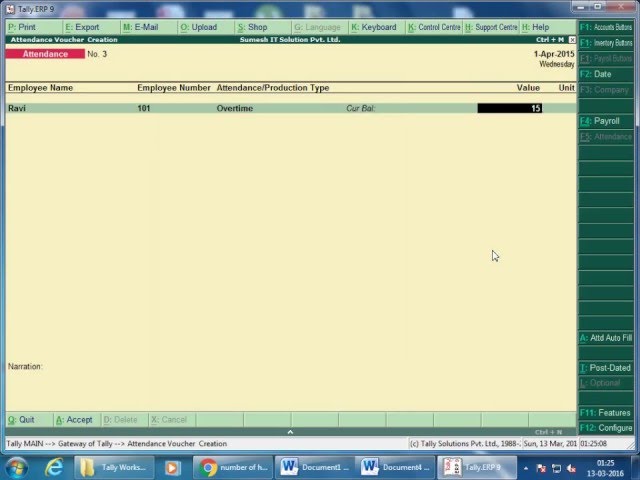Open F12: Configure
This screenshot has height=480, width=640.
(606, 428)
